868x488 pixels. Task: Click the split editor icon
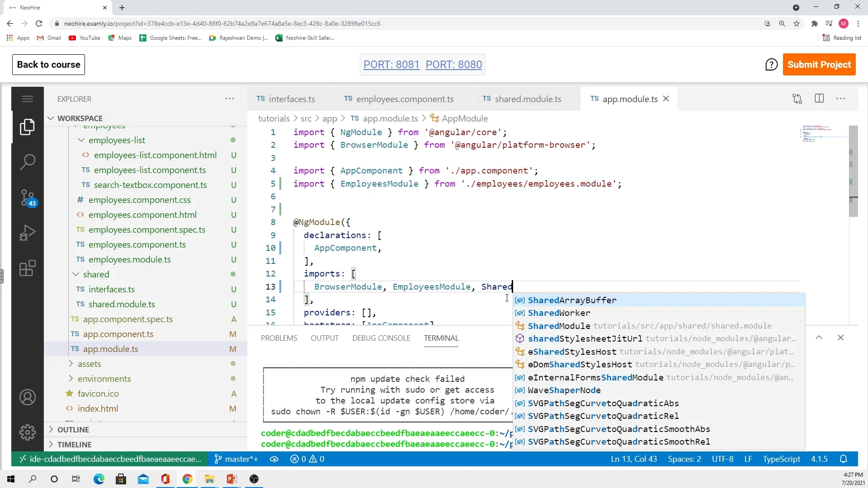pyautogui.click(x=819, y=99)
